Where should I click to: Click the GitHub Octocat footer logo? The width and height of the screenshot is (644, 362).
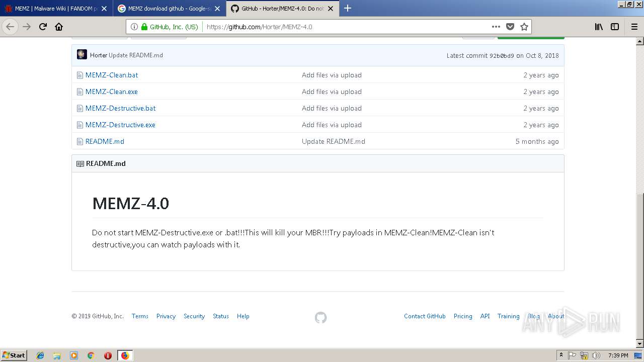[x=320, y=317]
